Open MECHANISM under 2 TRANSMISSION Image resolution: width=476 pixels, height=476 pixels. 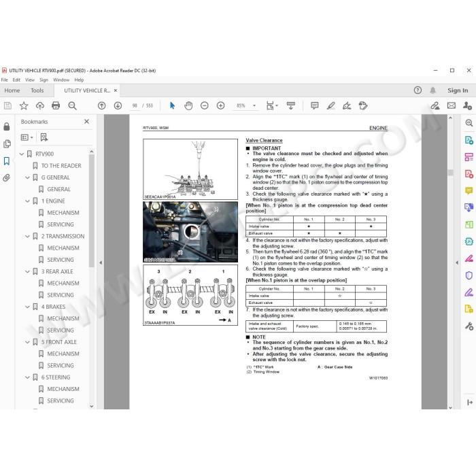[x=63, y=248]
